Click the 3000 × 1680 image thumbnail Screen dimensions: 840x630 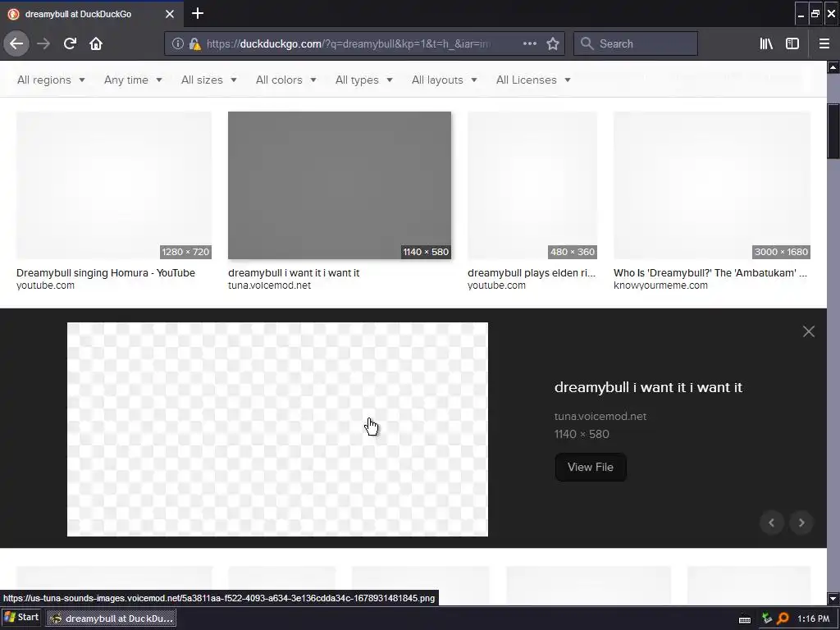pos(711,185)
